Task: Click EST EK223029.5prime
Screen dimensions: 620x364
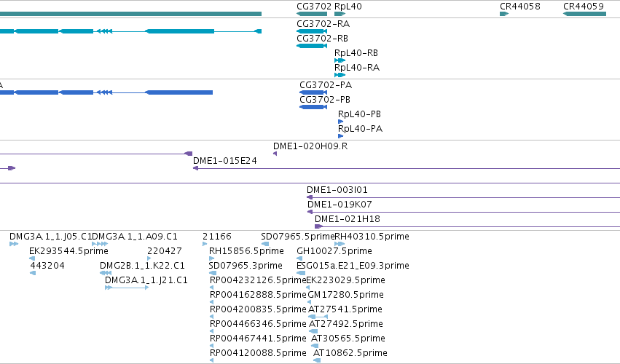Action: 308,288
